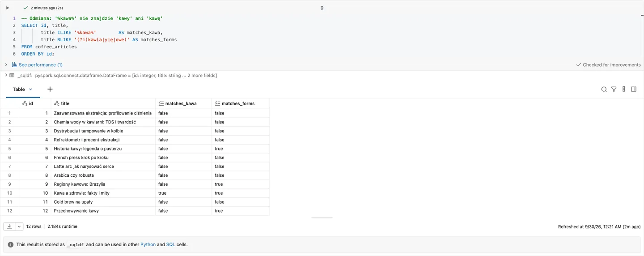Click the _sqldf table icon

click(x=12, y=76)
